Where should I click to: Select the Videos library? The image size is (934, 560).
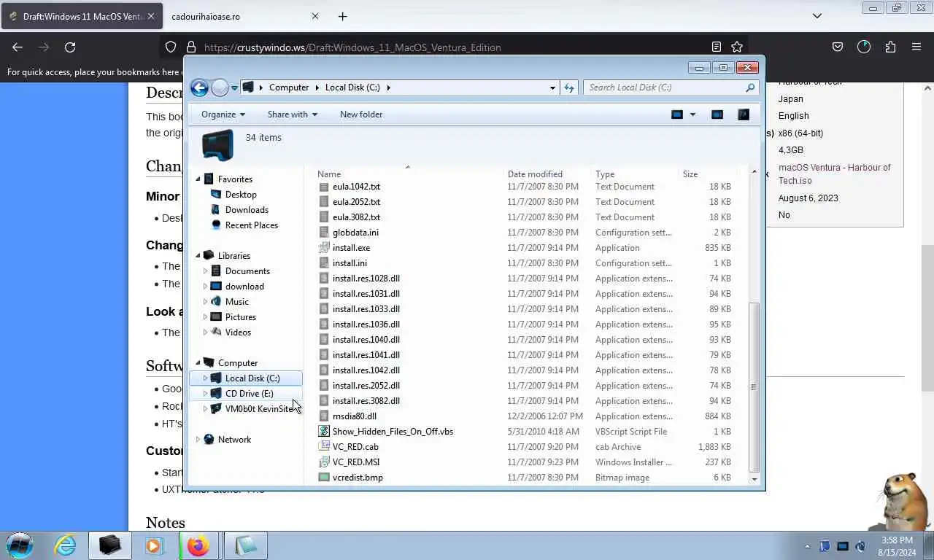(238, 332)
